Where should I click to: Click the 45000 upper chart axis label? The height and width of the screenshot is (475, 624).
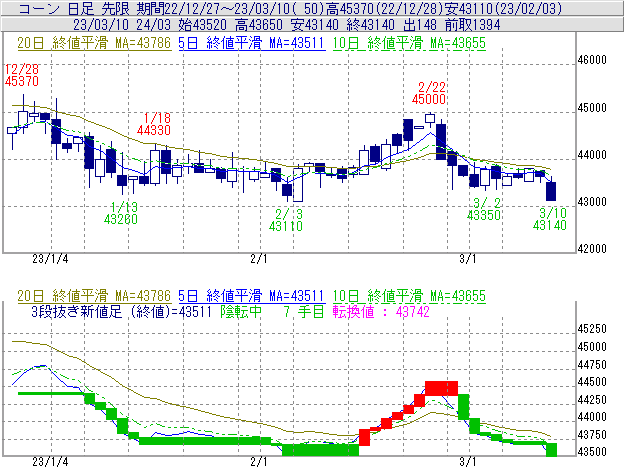(x=592, y=108)
